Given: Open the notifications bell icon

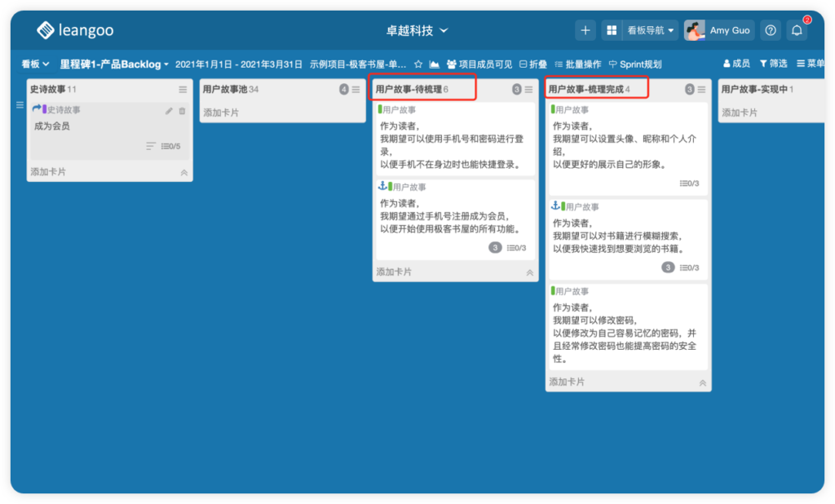Looking at the screenshot, I should click(x=797, y=29).
